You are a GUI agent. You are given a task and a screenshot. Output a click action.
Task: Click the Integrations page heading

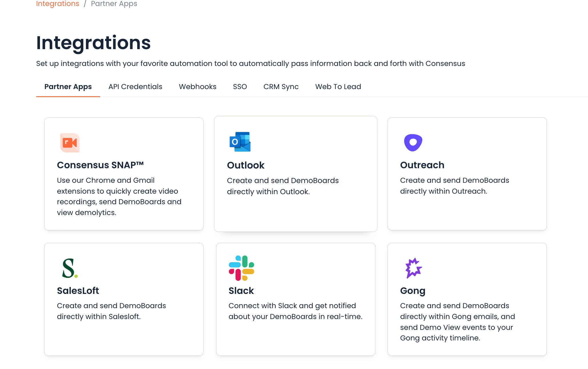tap(93, 43)
